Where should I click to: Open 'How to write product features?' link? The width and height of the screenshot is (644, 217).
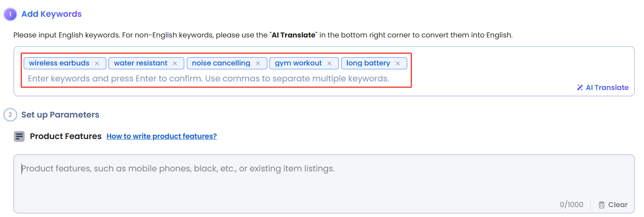(x=161, y=136)
